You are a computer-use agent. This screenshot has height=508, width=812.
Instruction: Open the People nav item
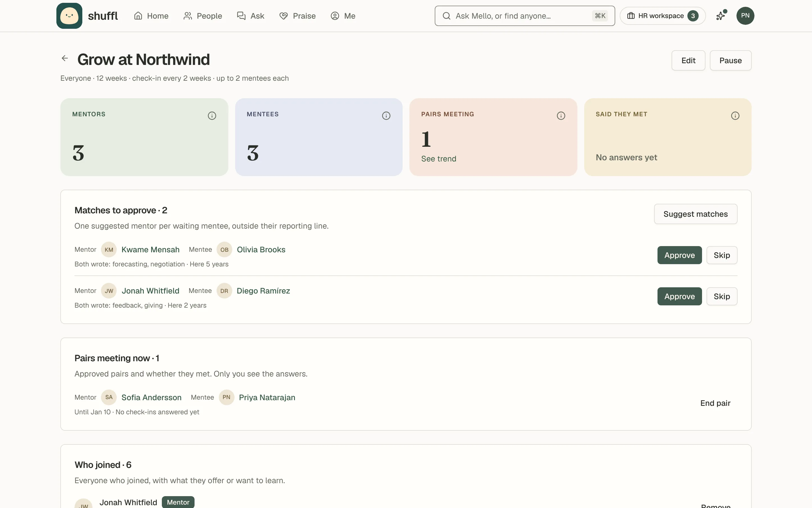pos(203,16)
